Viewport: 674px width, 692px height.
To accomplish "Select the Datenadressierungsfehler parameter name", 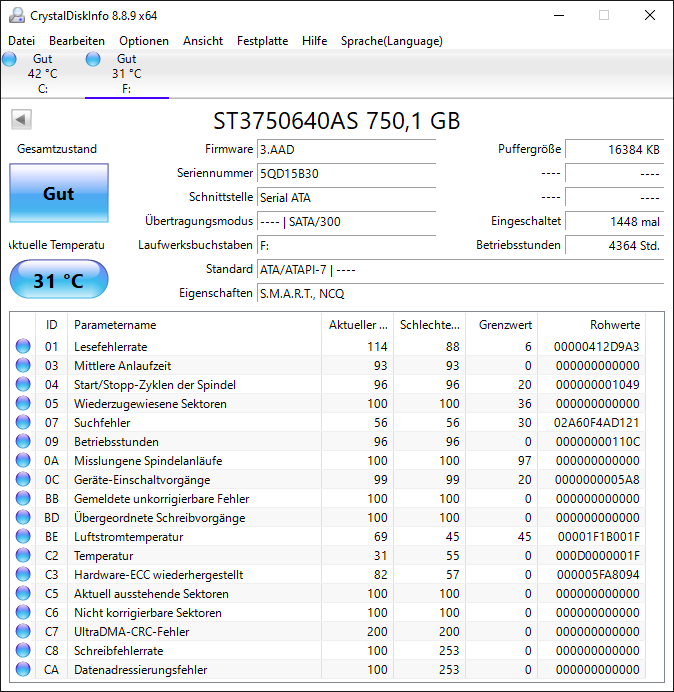I will point(140,669).
